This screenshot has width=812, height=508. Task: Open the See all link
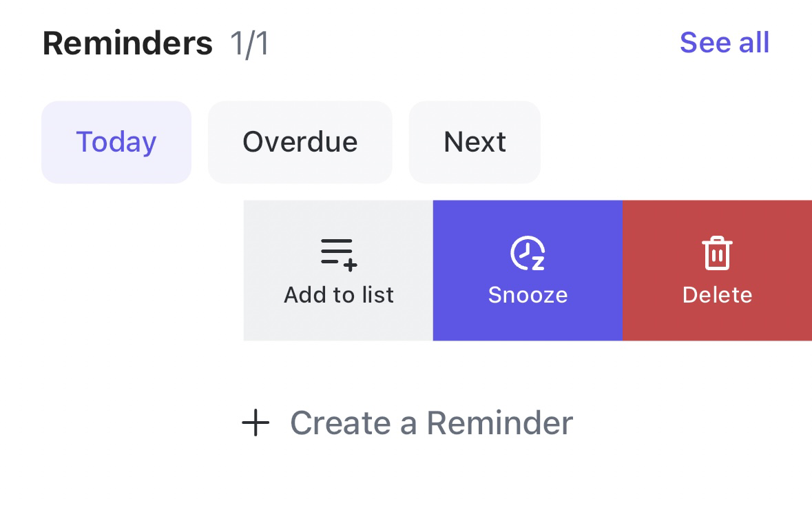click(725, 42)
